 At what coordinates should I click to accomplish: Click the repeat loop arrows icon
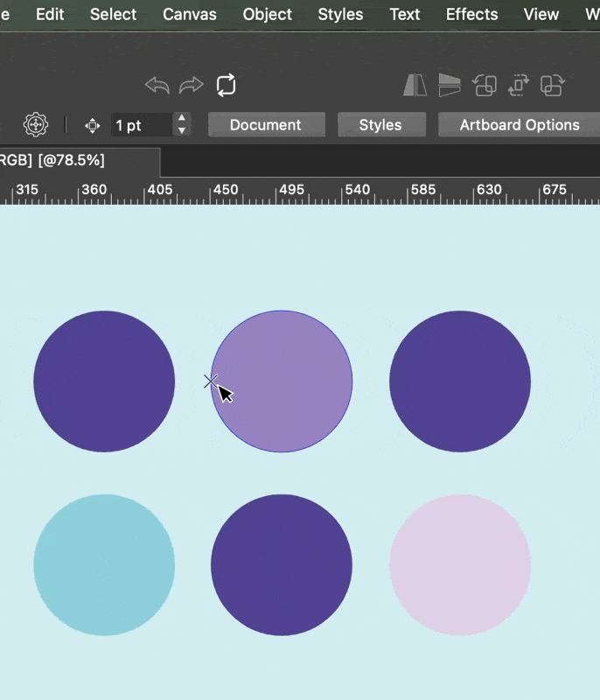click(x=226, y=85)
